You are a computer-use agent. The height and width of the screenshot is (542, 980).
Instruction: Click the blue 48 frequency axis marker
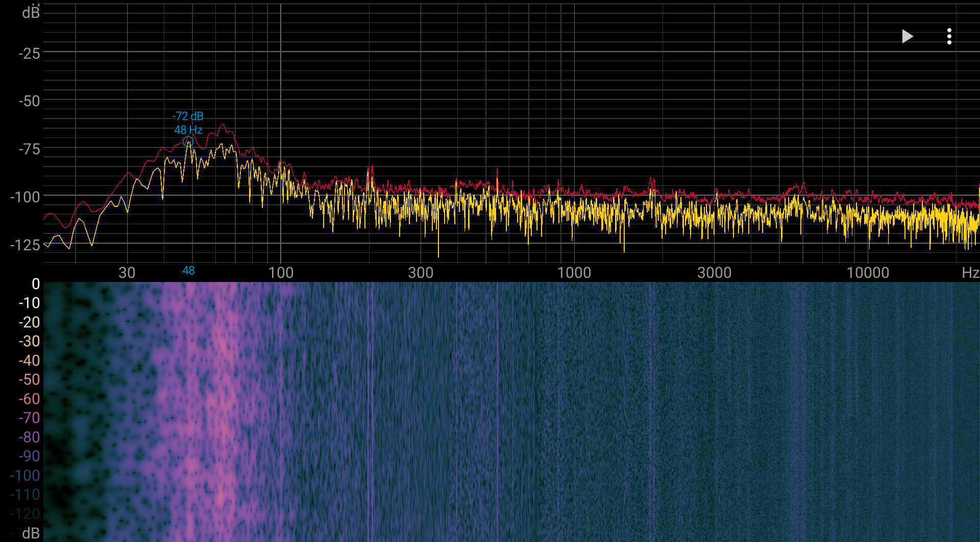point(188,271)
